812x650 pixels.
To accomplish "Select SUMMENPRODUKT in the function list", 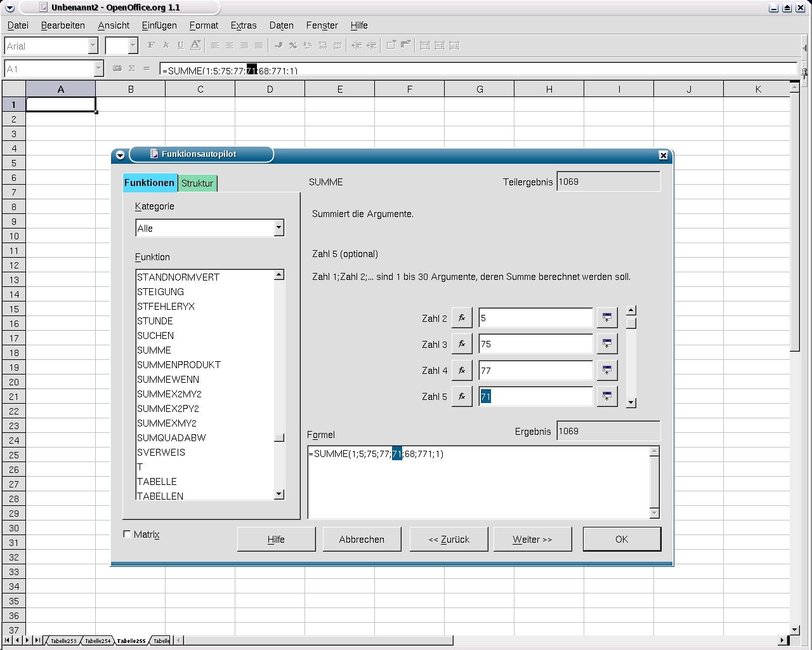I will 179,365.
